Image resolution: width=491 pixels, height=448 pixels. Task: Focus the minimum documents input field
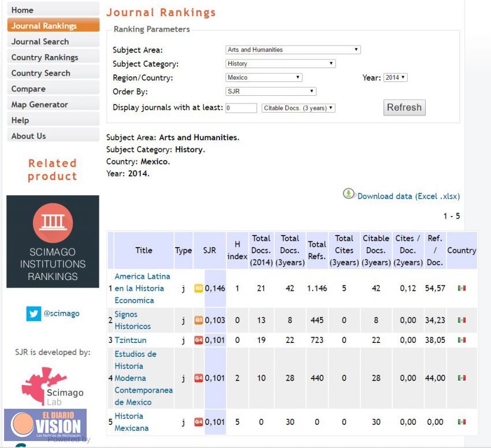click(241, 108)
